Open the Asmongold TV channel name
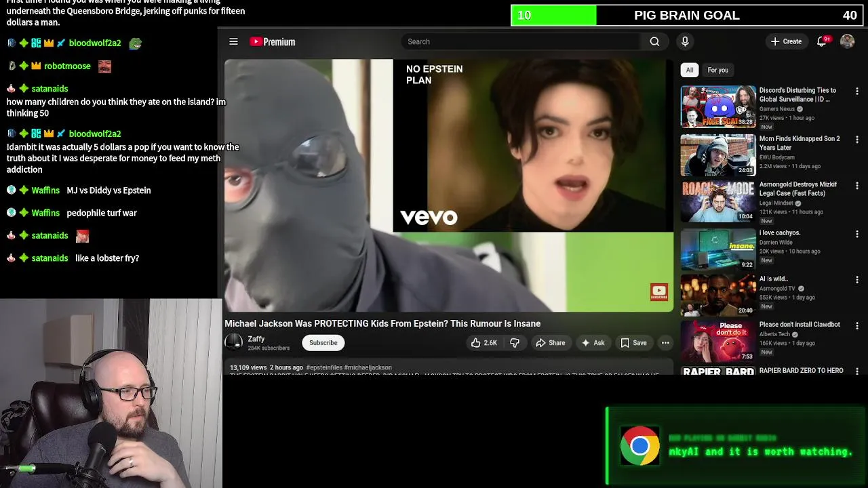This screenshot has height=488, width=868. 778,289
